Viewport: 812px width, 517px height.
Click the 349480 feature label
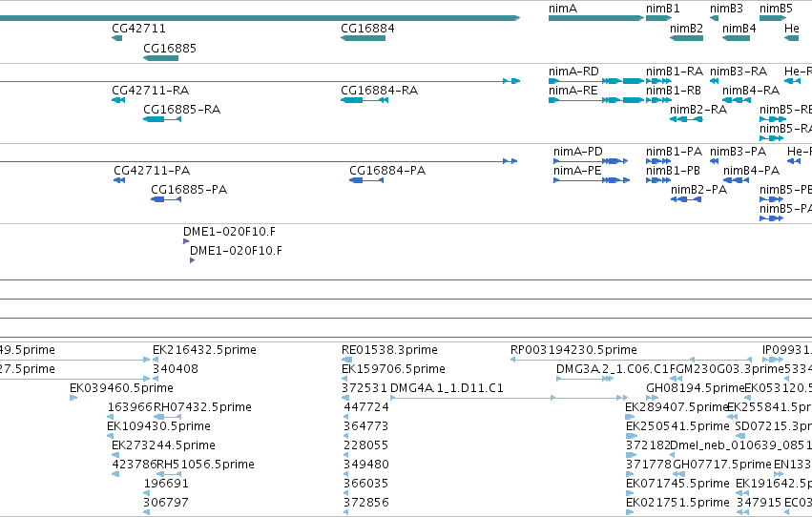pos(366,465)
